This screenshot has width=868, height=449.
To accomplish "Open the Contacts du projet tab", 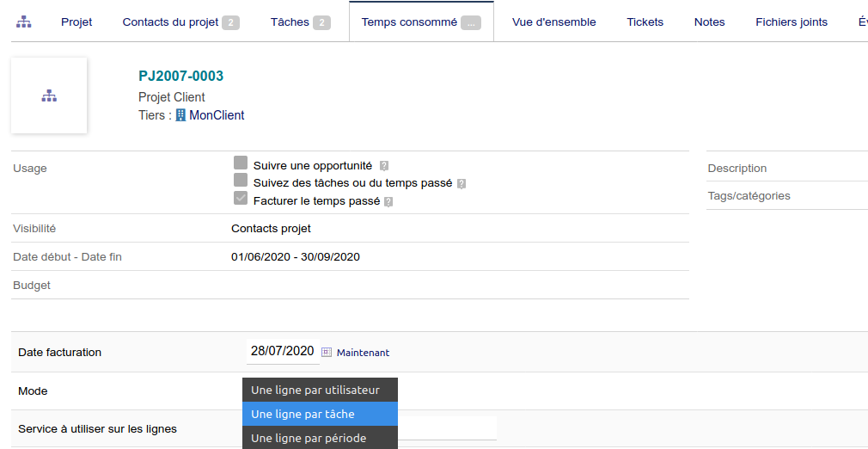I will [180, 22].
